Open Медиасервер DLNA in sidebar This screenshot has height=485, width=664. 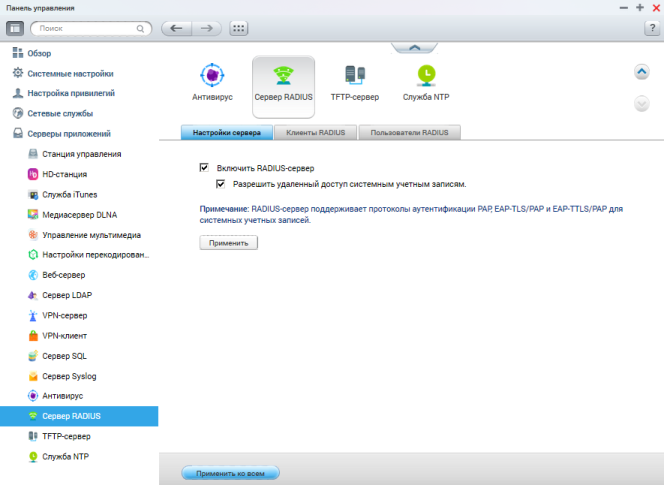[72, 215]
